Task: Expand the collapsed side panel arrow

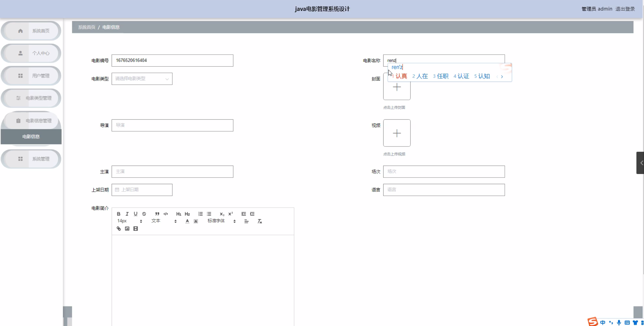Action: (640, 163)
